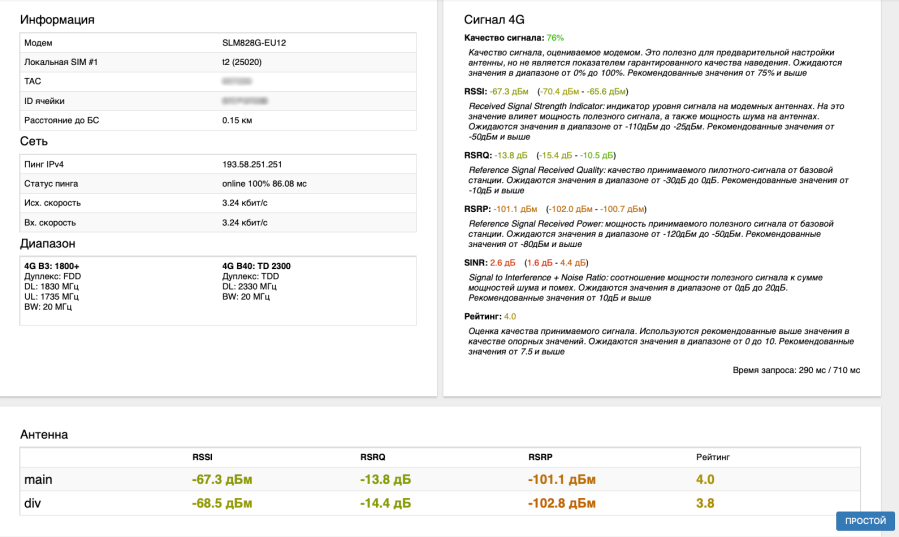Click the Рейтинг column header in antenna table
This screenshot has width=899, height=537.
point(713,457)
